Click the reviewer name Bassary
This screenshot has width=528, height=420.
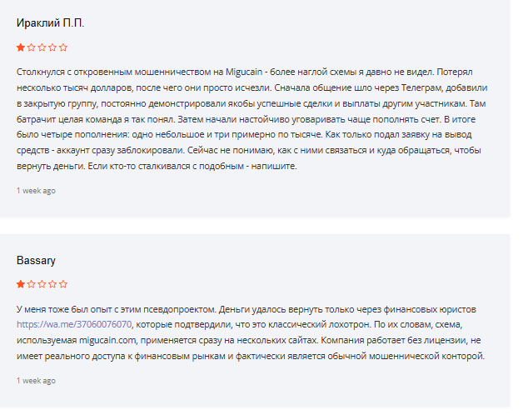[x=36, y=260]
